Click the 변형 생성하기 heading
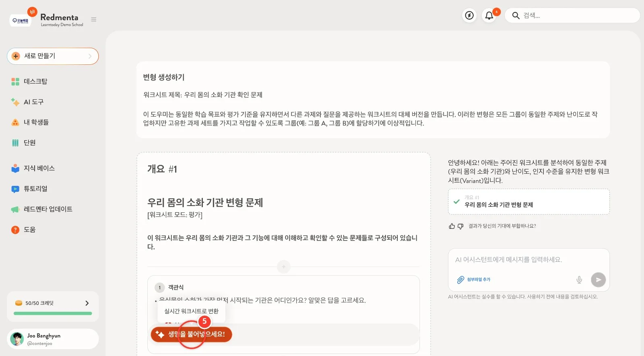 coord(164,77)
